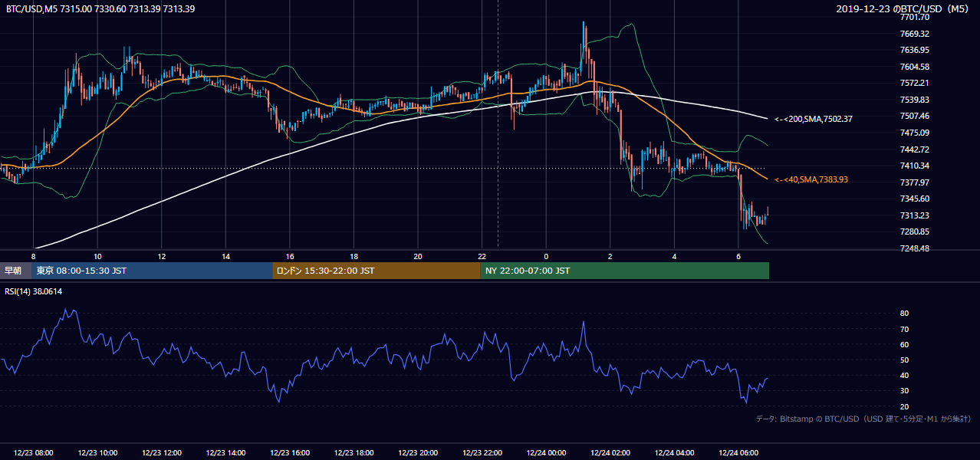This screenshot has width=980, height=460.
Task: Click the hour 0 tick under price chart
Action: click(546, 256)
